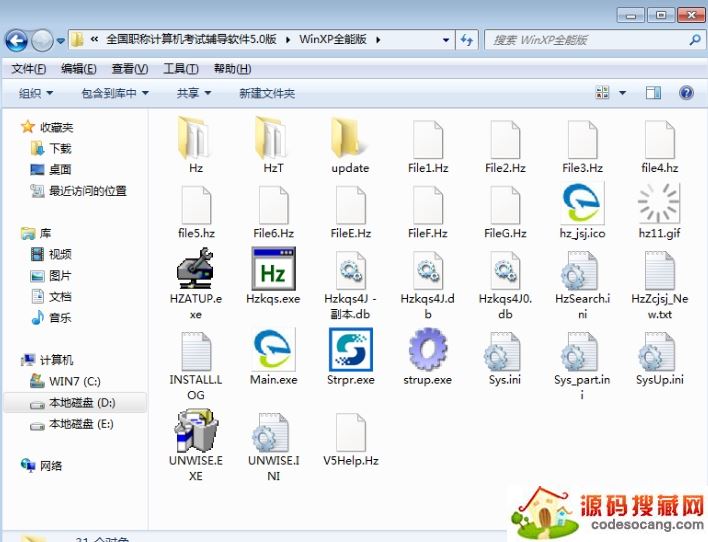The image size is (708, 542).
Task: Select the UNWISE.EXE uninstaller icon
Action: [195, 432]
